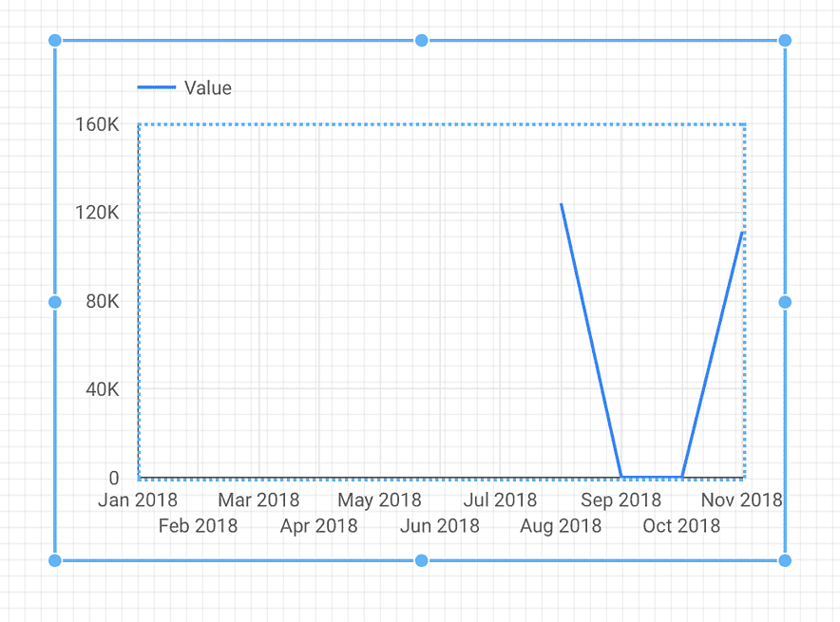Click the top-middle resize handle
840x622 pixels.
[422, 40]
